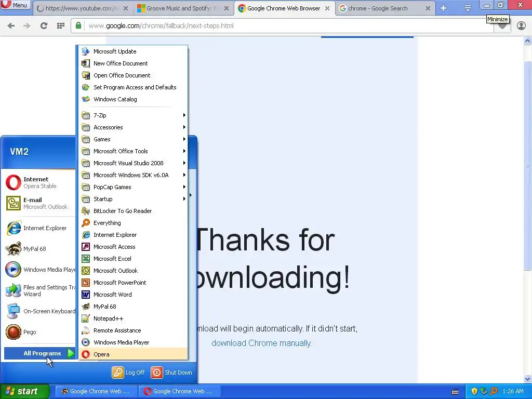Click the Windows start button

coord(25,391)
